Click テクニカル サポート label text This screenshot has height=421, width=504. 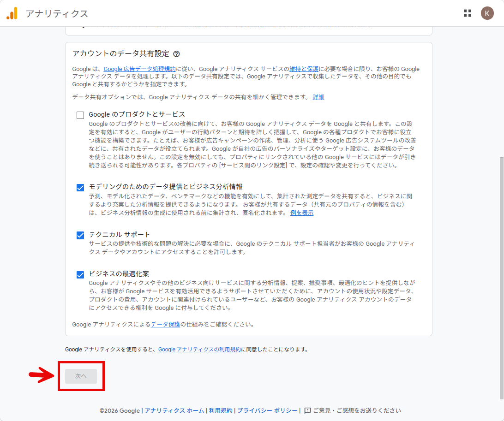pyautogui.click(x=119, y=234)
